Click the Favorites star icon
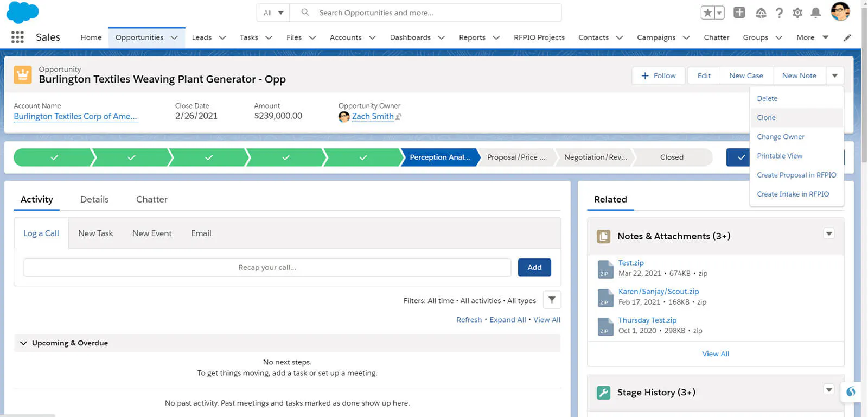Image resolution: width=868 pixels, height=417 pixels. pos(707,12)
